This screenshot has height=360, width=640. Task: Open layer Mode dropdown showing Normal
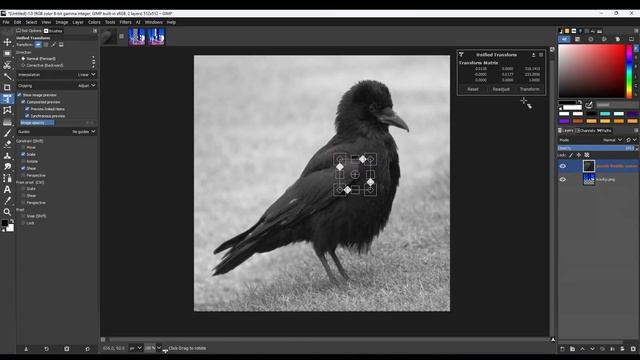click(612, 140)
